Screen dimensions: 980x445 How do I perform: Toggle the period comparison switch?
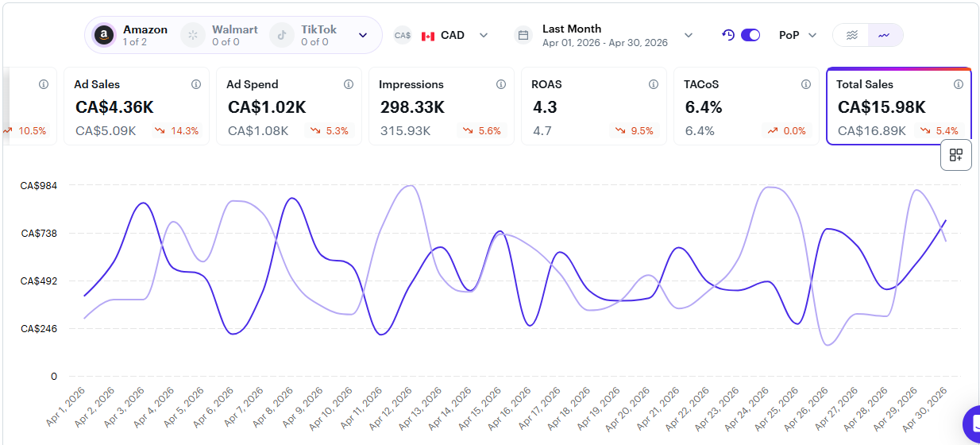(750, 35)
